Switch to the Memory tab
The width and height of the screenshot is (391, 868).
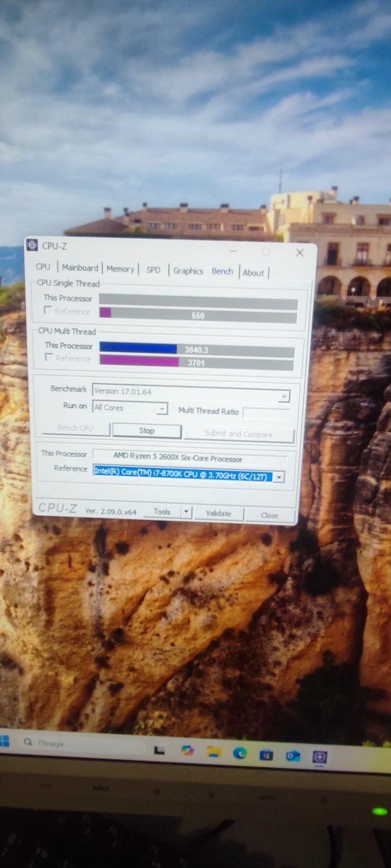coord(120,269)
